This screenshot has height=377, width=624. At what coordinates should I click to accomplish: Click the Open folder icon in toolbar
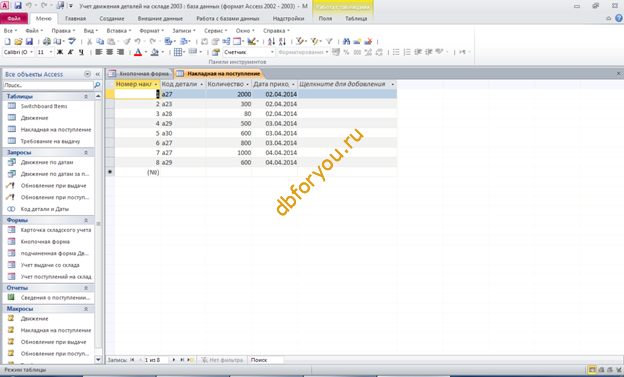coord(18,41)
